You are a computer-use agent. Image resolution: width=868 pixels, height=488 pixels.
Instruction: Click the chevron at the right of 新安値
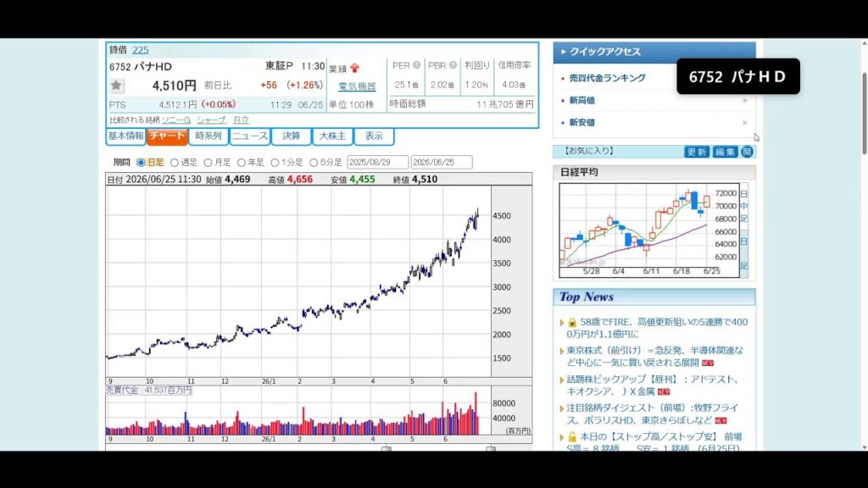coord(744,122)
